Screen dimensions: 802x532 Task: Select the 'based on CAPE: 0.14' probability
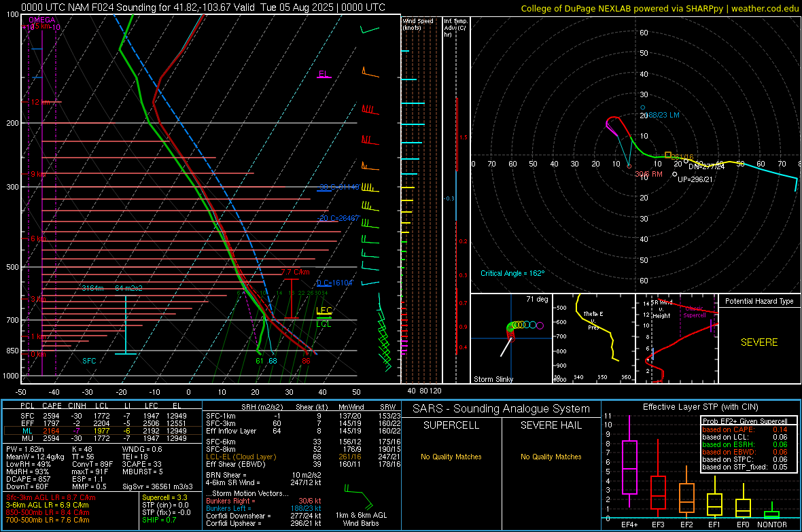click(x=745, y=429)
